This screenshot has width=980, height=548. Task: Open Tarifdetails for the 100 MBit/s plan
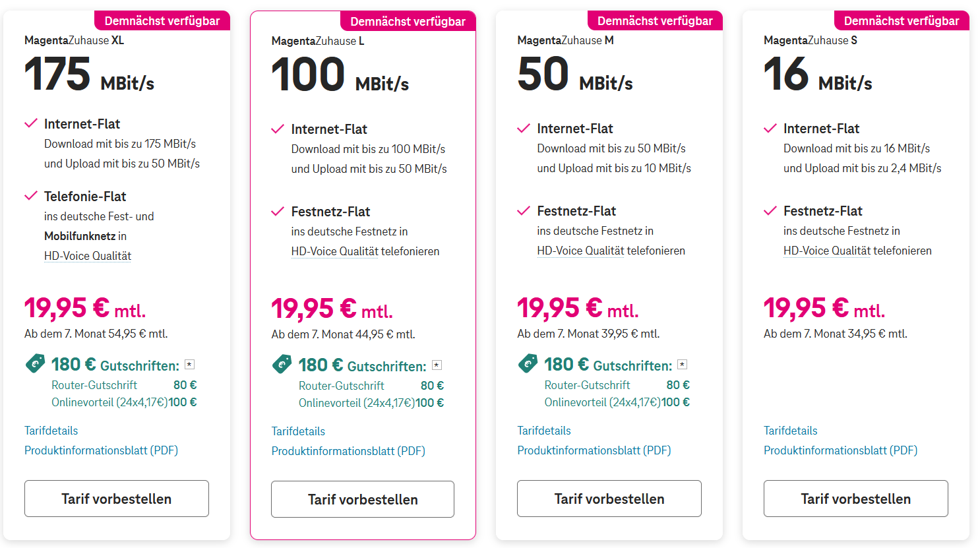click(x=298, y=431)
